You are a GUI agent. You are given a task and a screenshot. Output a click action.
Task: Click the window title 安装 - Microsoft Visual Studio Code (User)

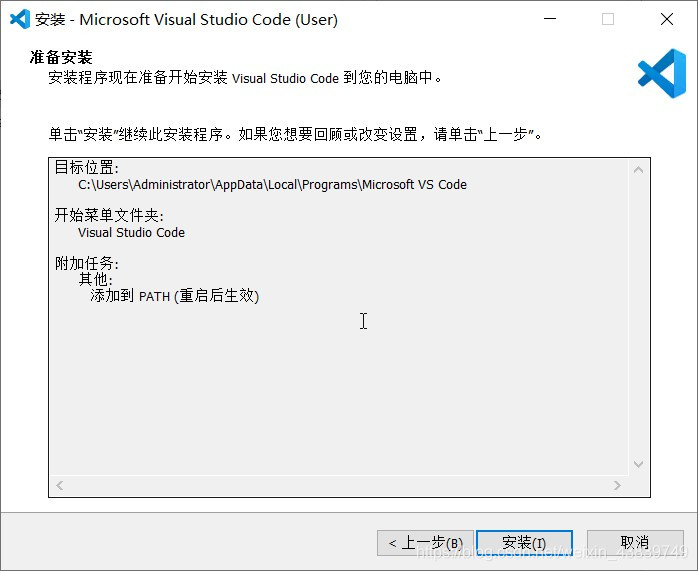[x=186, y=20]
